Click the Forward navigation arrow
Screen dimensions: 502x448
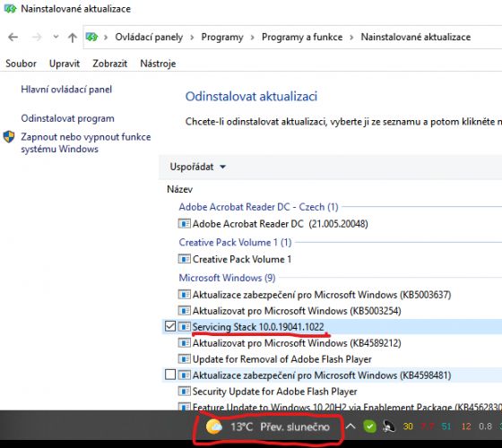[37, 37]
